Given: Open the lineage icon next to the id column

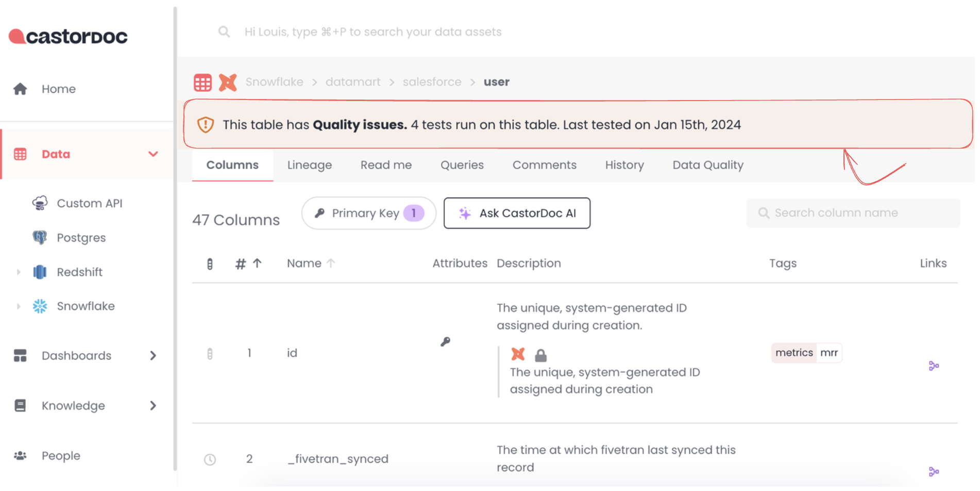Looking at the screenshot, I should tap(934, 366).
